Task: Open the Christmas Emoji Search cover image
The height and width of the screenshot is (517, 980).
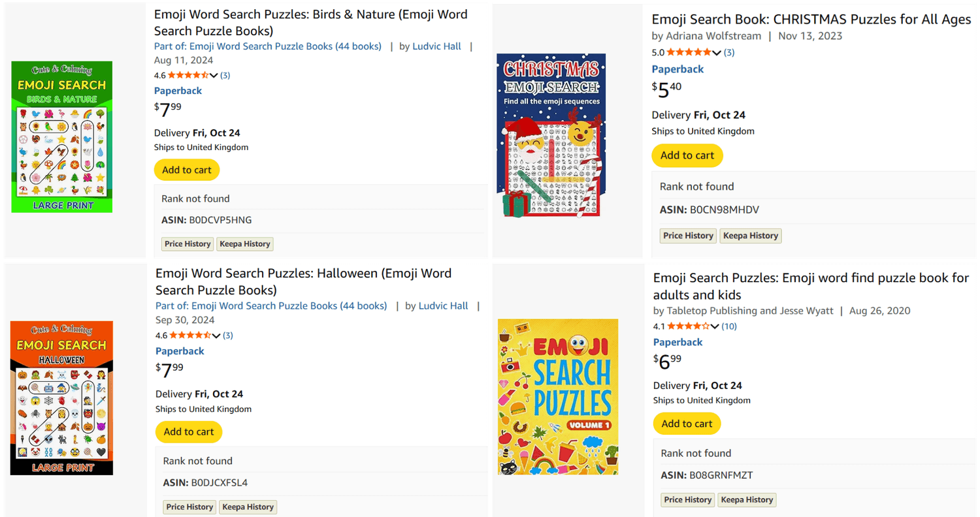Action: 551,135
